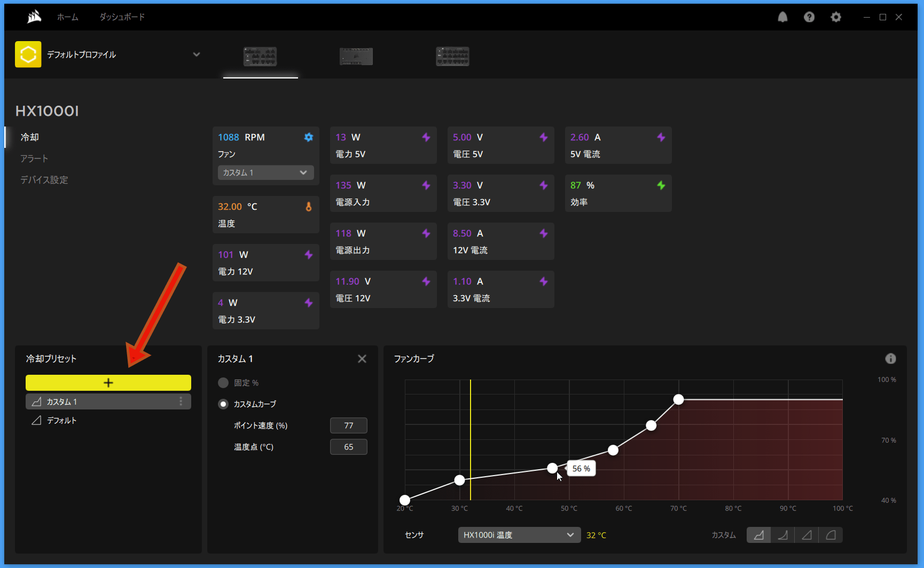The width and height of the screenshot is (924, 568).
Task: Open the settings gear in title bar
Action: coord(836,17)
